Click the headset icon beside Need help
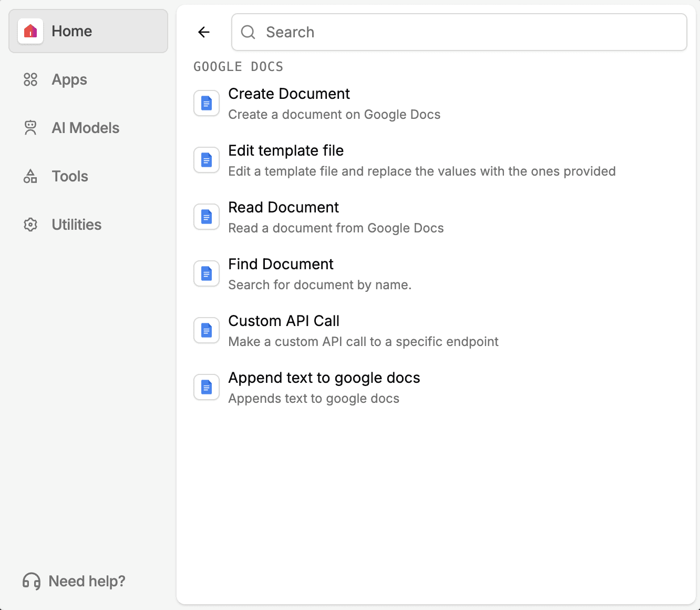This screenshot has width=700, height=610. [32, 581]
